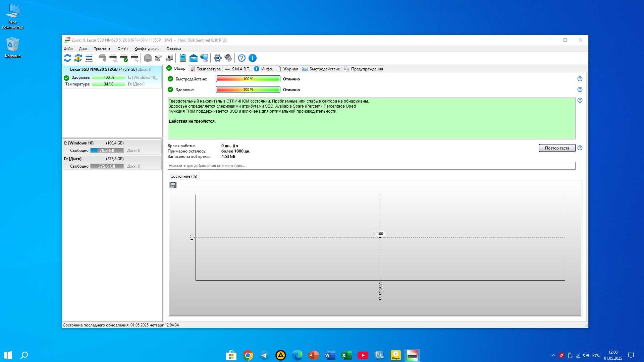Click the blue notepad report icon
The height and width of the screenshot is (362, 644).
[183, 58]
